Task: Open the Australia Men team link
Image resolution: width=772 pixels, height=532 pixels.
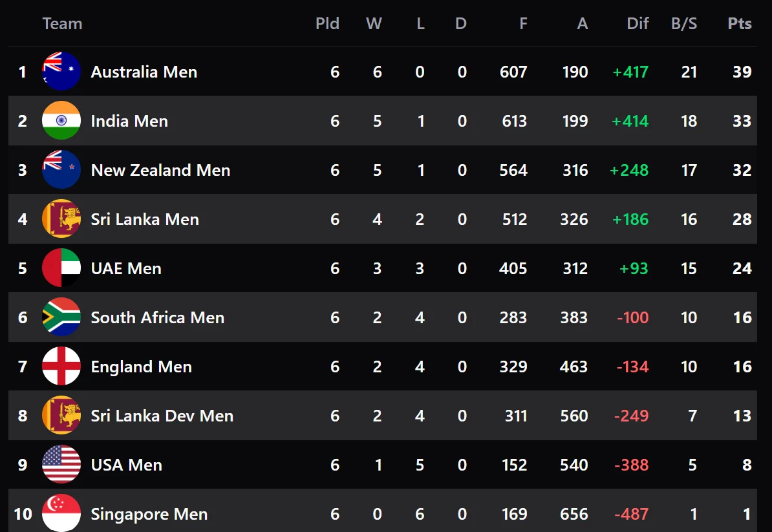Action: [x=144, y=72]
